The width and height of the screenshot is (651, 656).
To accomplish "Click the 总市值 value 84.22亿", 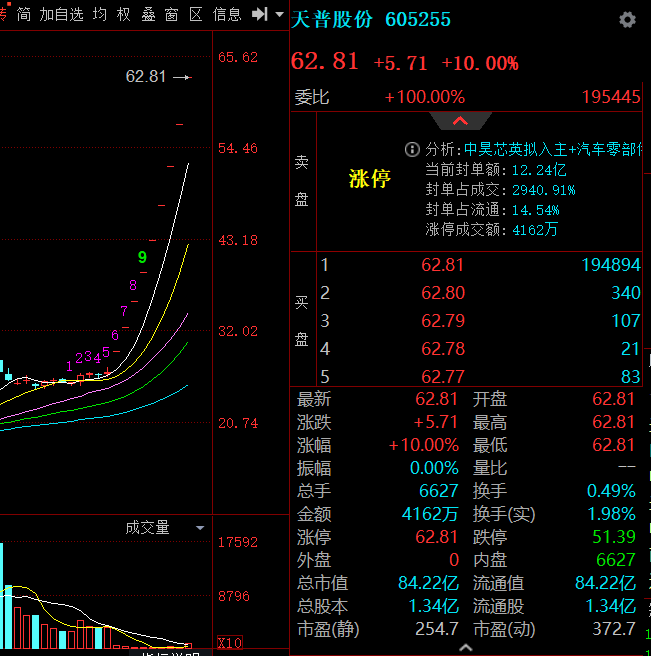I will (428, 583).
